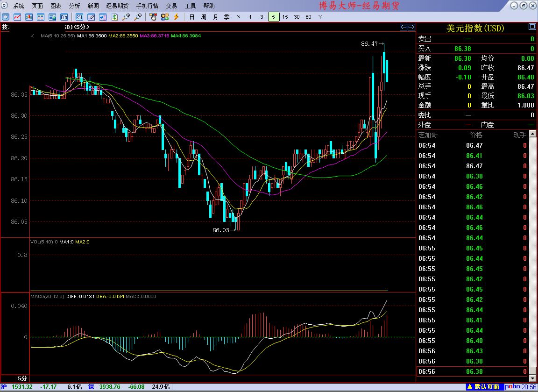Image resolution: width=538 pixels, height=392 pixels.
Task: Click the tick list scrollbar up arrow
Action: [x=532, y=134]
